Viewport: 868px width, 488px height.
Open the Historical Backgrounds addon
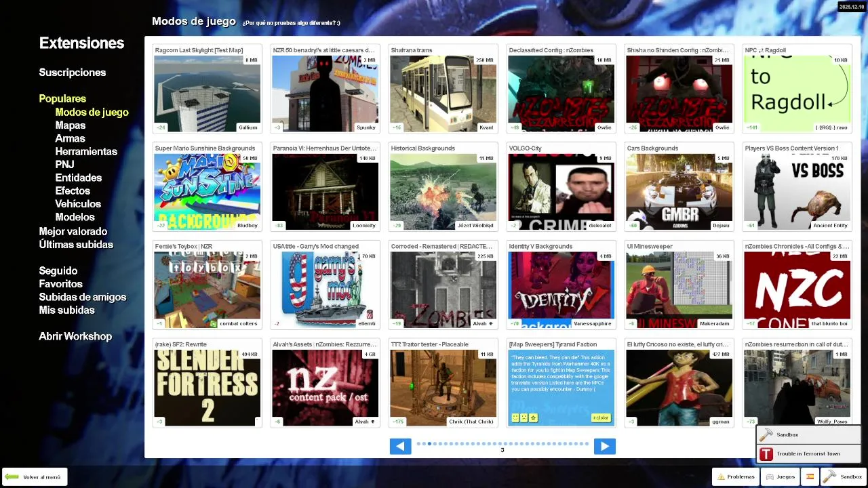pos(443,187)
